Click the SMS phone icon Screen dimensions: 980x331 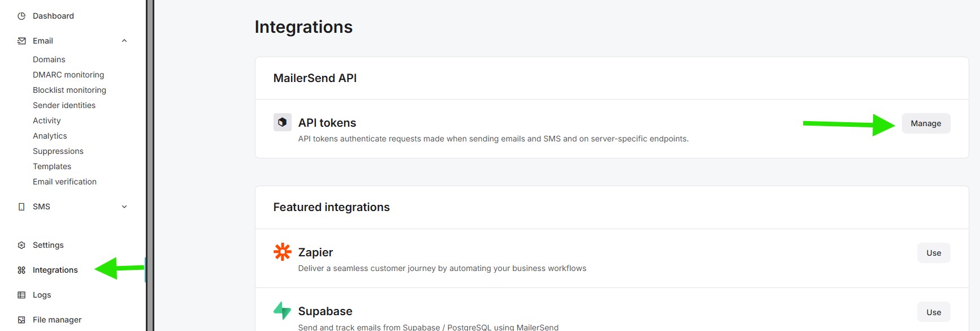coord(21,207)
